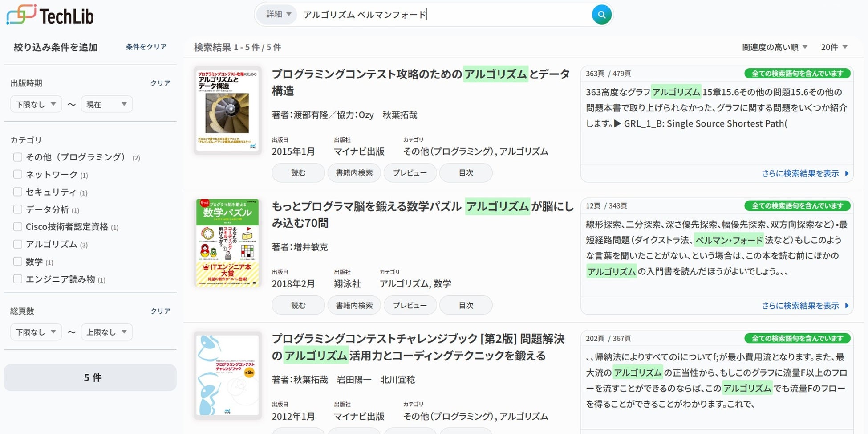Click さらに検索結果を表示 in the 12頁 snippet

805,306
